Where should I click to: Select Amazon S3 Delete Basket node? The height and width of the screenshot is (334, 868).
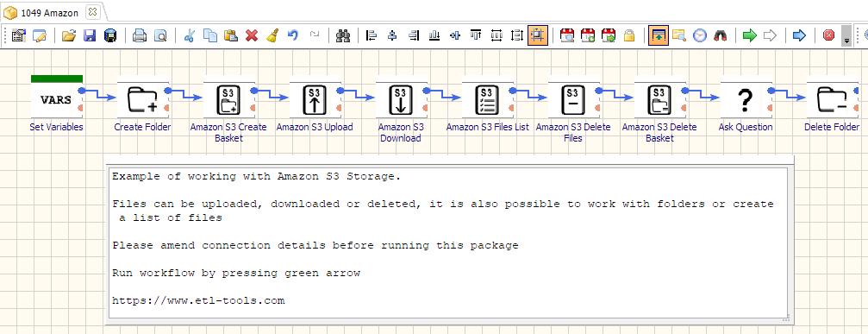(660, 99)
